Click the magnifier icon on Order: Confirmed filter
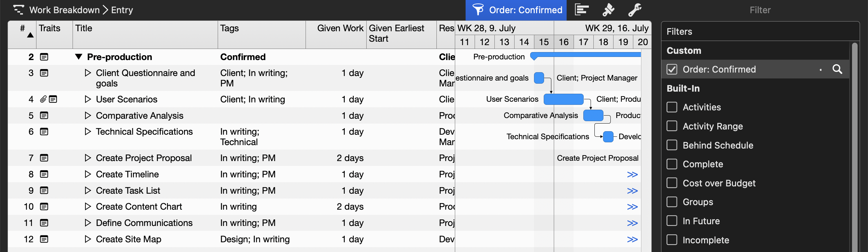Screen dimensions: 868x252 coord(837,69)
